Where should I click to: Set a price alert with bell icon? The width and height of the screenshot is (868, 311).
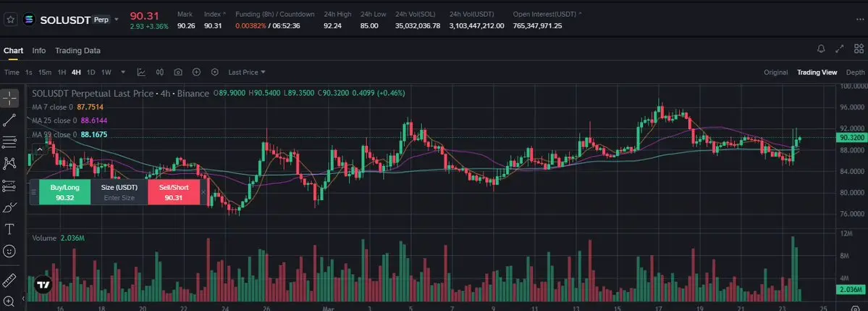822,49
